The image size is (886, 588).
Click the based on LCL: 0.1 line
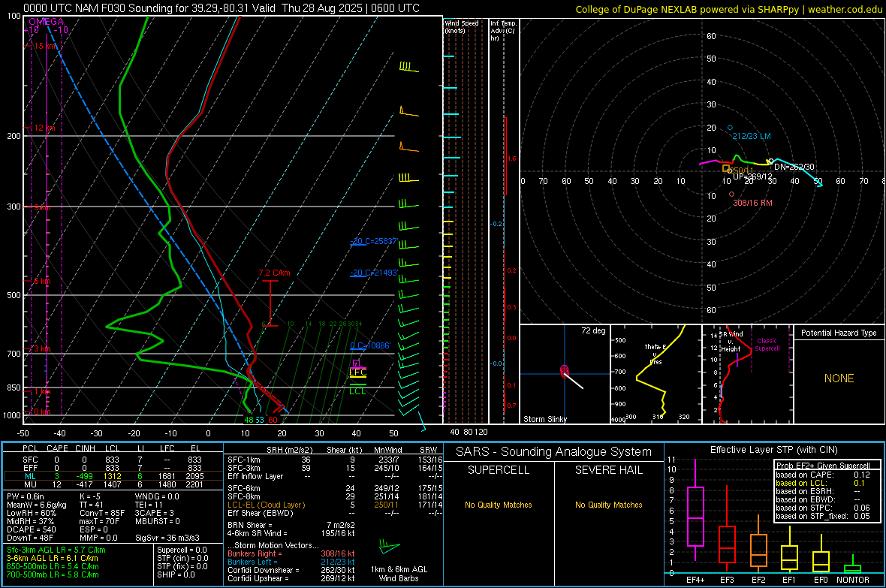coord(821,483)
